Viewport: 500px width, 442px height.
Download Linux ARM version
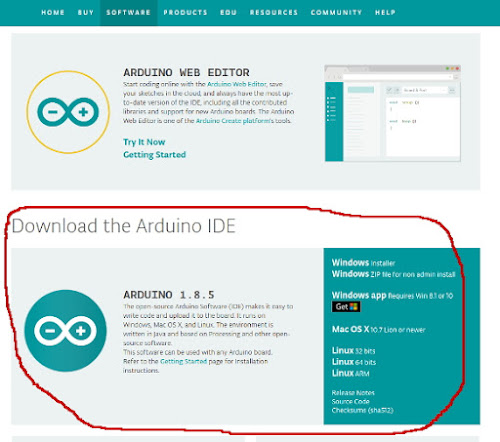(350, 373)
